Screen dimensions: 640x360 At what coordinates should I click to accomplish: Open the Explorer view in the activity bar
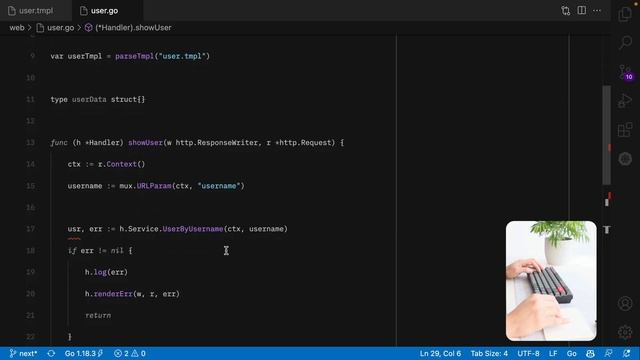(625, 14)
